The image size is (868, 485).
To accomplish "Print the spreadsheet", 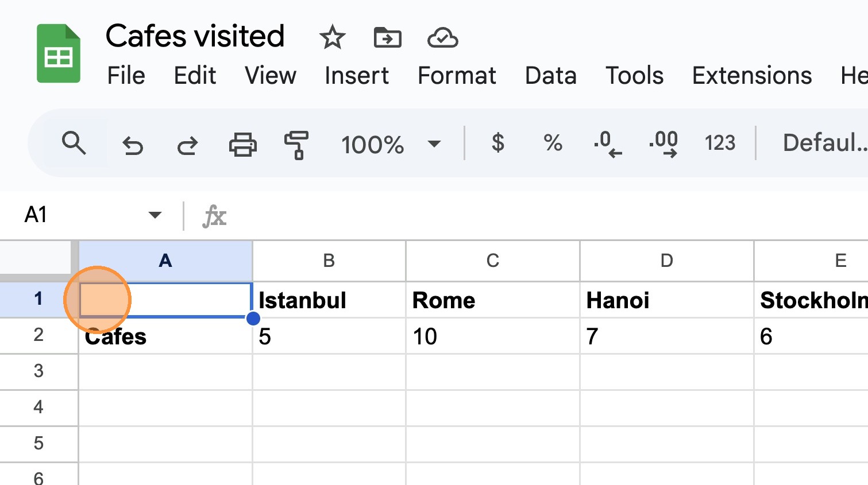I will click(242, 144).
